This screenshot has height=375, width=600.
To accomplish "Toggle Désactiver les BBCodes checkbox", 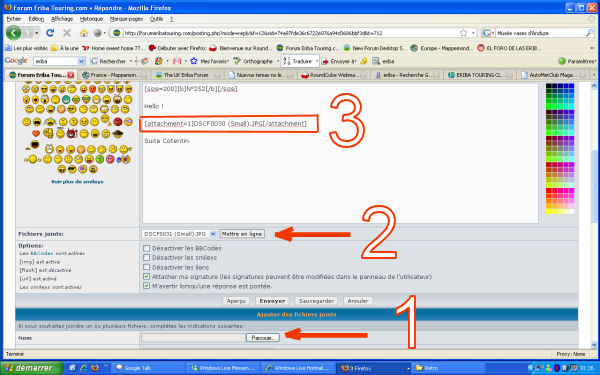I will (x=146, y=248).
